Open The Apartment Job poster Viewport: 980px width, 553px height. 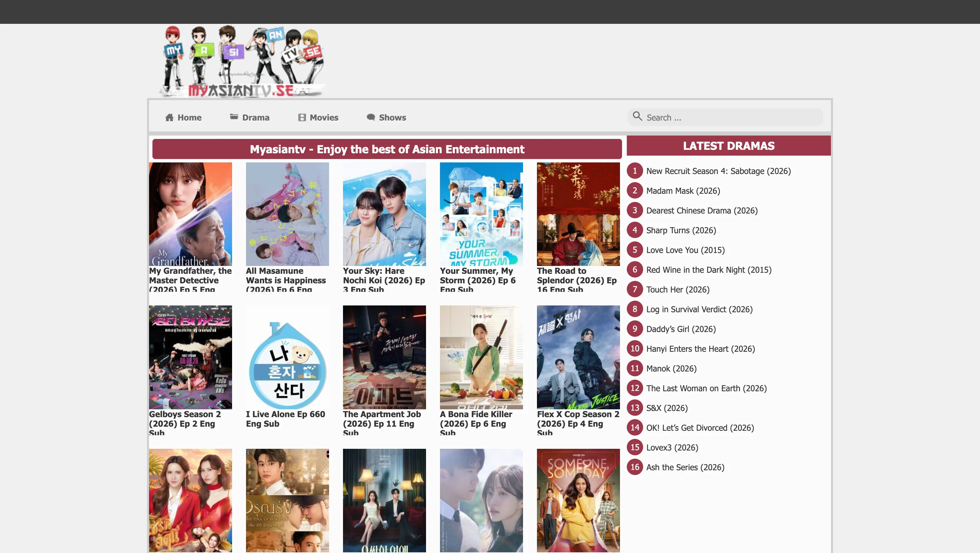click(385, 358)
